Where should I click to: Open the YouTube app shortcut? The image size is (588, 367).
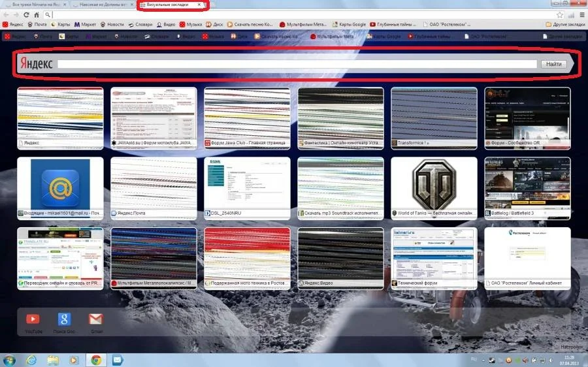[x=33, y=323]
